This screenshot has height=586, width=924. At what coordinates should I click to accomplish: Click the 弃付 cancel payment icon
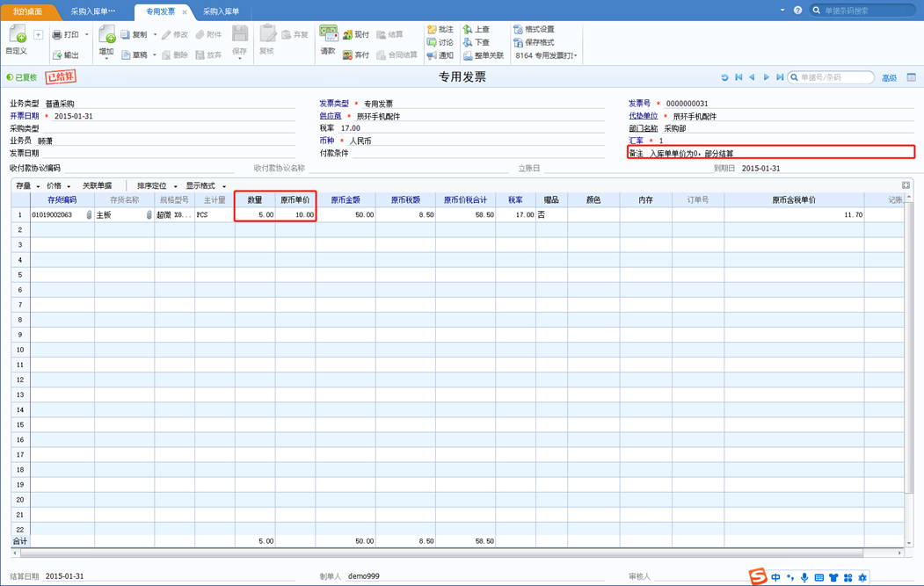click(347, 54)
